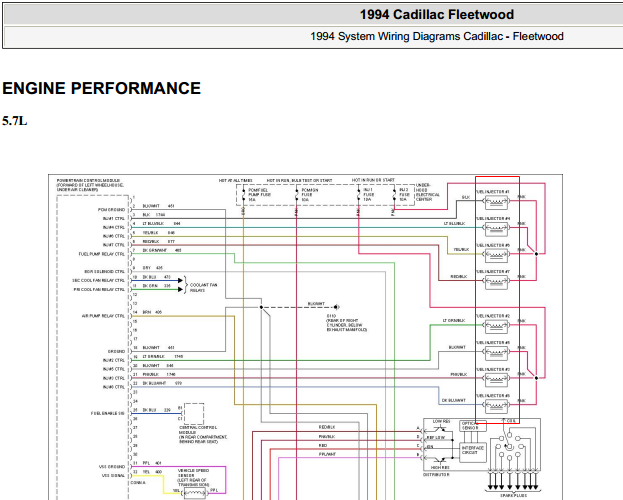
Task: Click the 'DISTRIBUTOR' label
Action: pyautogui.click(x=436, y=475)
